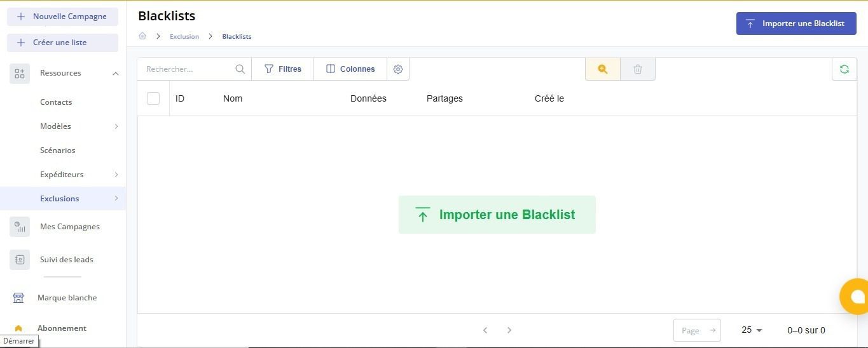Viewport: 868px width, 348px height.
Task: Toggle the select-all checkbox in table header
Action: (x=153, y=98)
